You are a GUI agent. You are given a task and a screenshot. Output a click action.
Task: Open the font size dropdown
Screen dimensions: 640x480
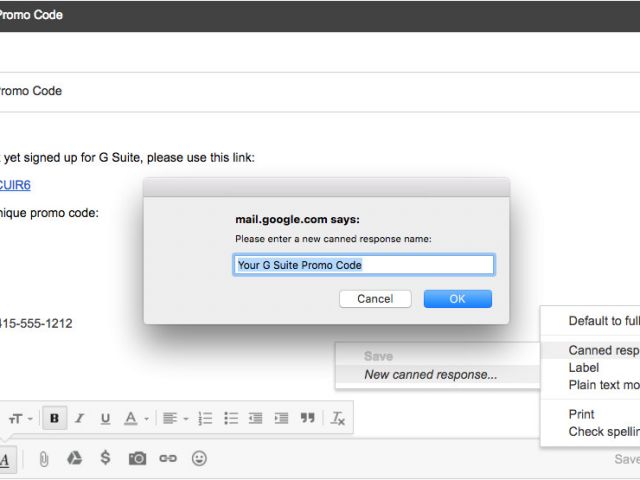(20, 418)
